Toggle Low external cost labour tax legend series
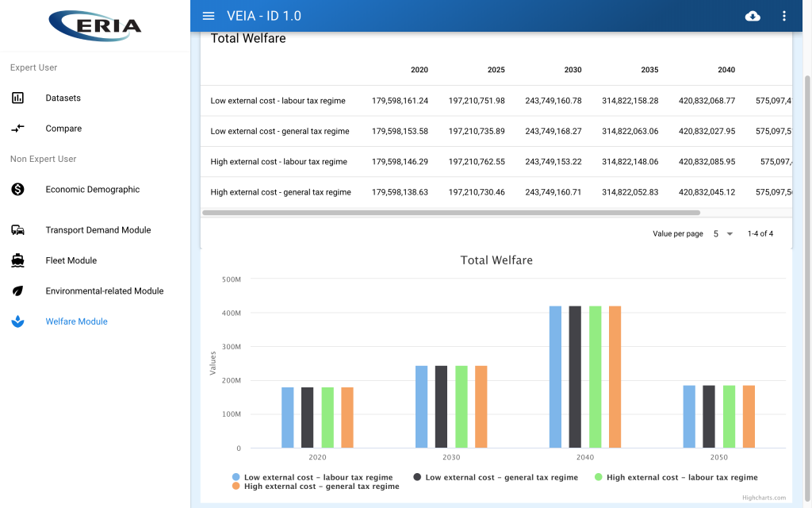Image resolution: width=812 pixels, height=508 pixels. click(x=312, y=477)
